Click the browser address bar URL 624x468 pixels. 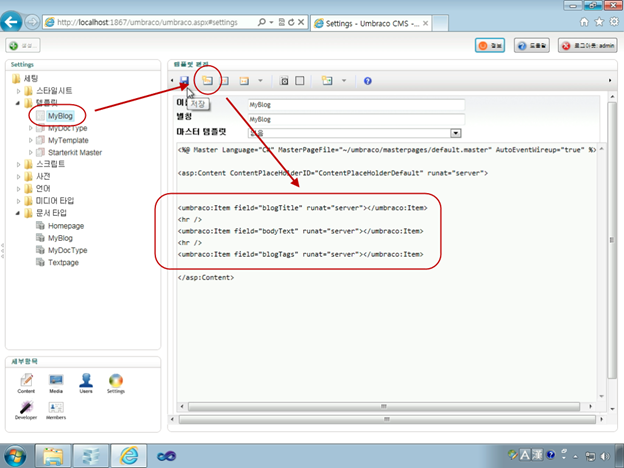pyautogui.click(x=147, y=22)
